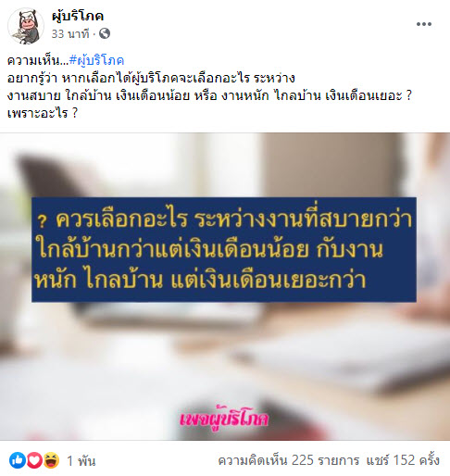Screen dimensions: 450x476
Task: Click the post caption text ความเห็น
Action: coord(38,60)
